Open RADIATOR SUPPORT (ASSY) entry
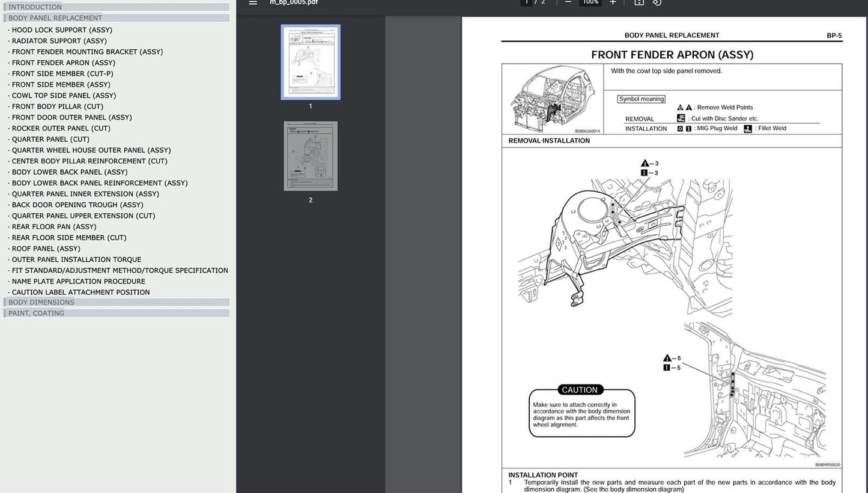The width and height of the screenshot is (868, 493). (x=59, y=41)
